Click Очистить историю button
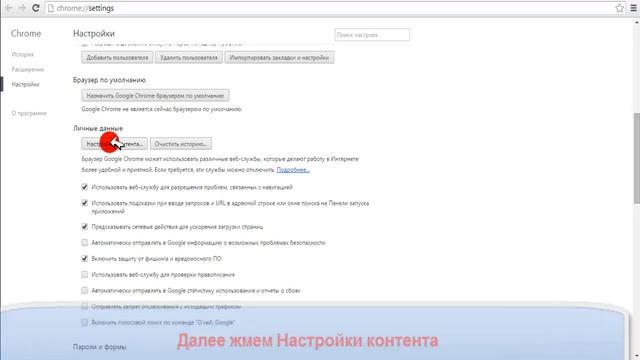 pyautogui.click(x=181, y=144)
